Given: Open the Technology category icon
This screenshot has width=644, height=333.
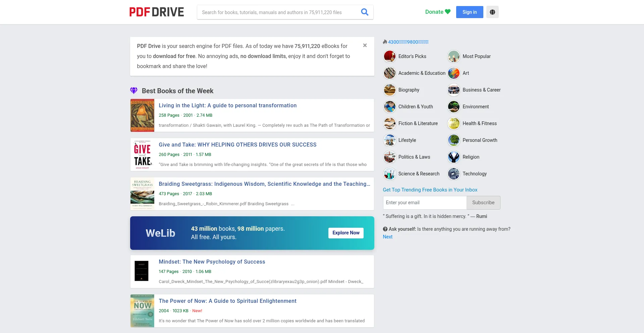Looking at the screenshot, I should pos(454,174).
